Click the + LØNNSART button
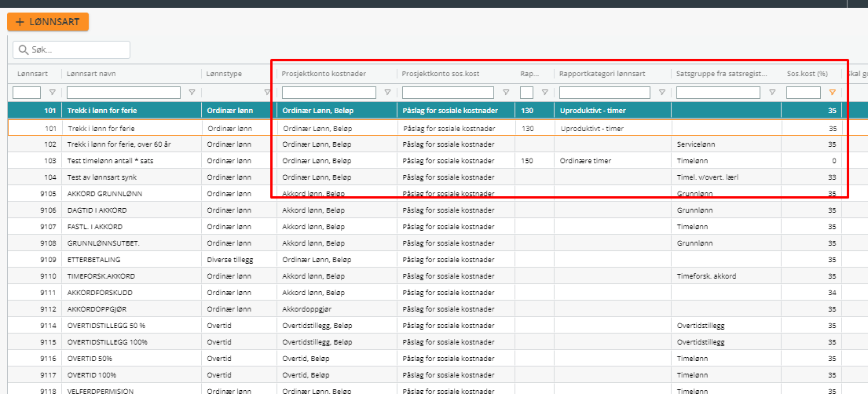This screenshot has width=868, height=394. pyautogui.click(x=48, y=22)
